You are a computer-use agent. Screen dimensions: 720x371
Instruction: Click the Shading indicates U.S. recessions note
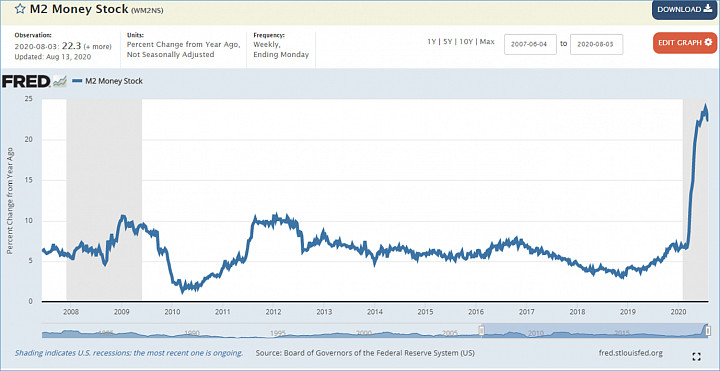coord(129,353)
